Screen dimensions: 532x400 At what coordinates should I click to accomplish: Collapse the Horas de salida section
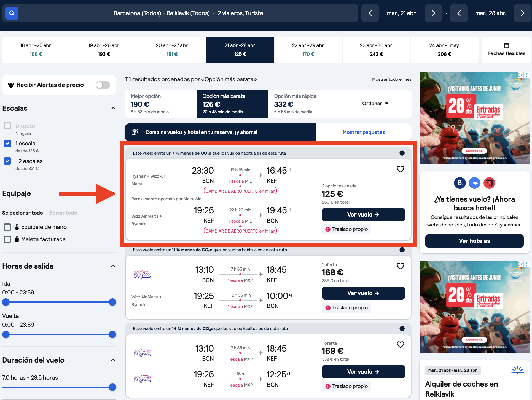point(113,266)
